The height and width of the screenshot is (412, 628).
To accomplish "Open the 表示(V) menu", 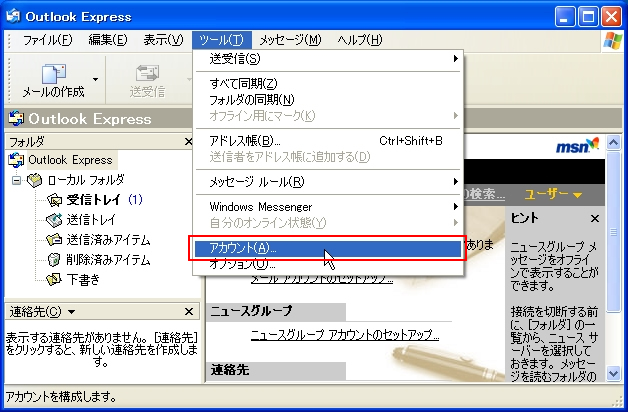I will tap(163, 40).
